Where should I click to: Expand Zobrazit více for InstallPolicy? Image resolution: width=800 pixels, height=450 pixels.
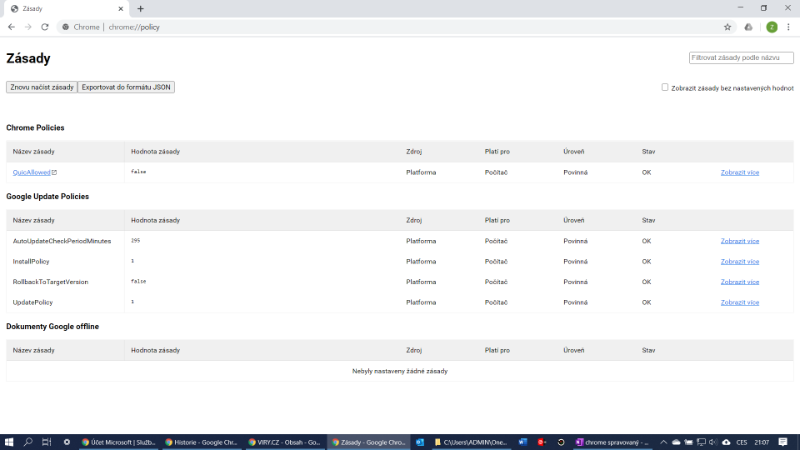click(x=740, y=261)
